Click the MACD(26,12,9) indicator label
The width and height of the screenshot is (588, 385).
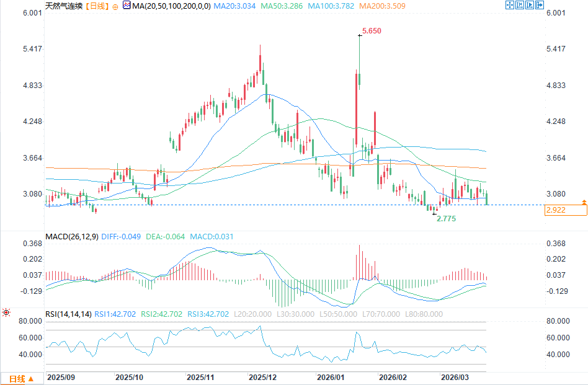(72, 237)
